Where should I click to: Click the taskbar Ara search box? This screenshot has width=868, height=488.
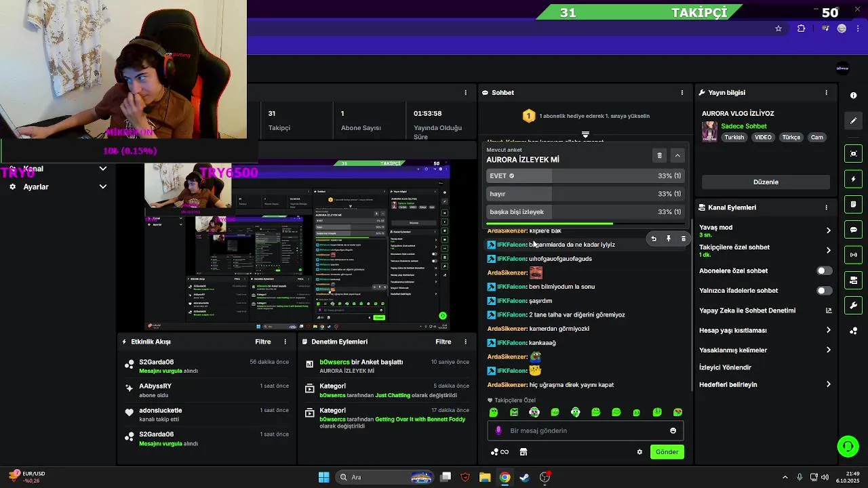384,477
